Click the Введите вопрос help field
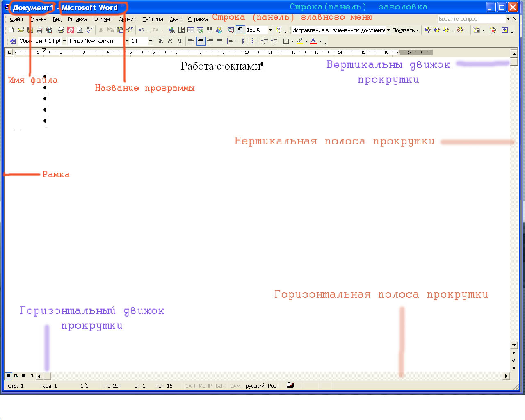 [x=472, y=19]
